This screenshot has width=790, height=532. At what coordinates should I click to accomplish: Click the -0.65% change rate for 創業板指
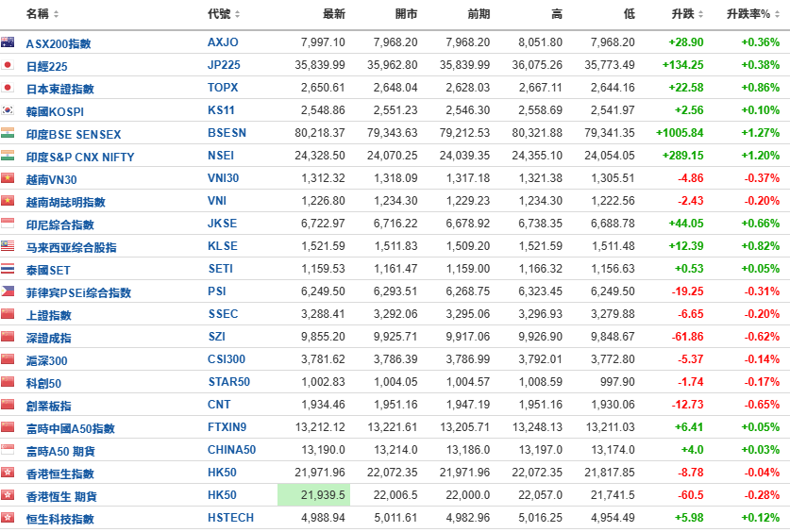tap(762, 405)
